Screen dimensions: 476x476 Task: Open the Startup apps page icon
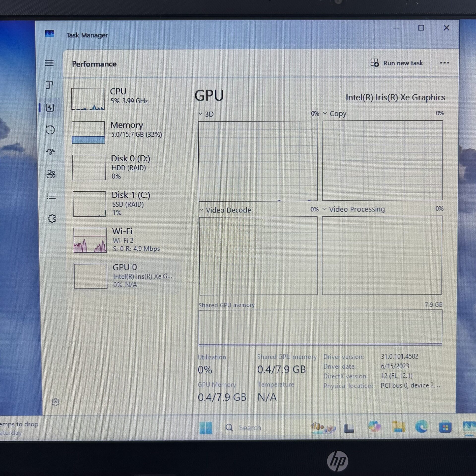click(x=51, y=151)
